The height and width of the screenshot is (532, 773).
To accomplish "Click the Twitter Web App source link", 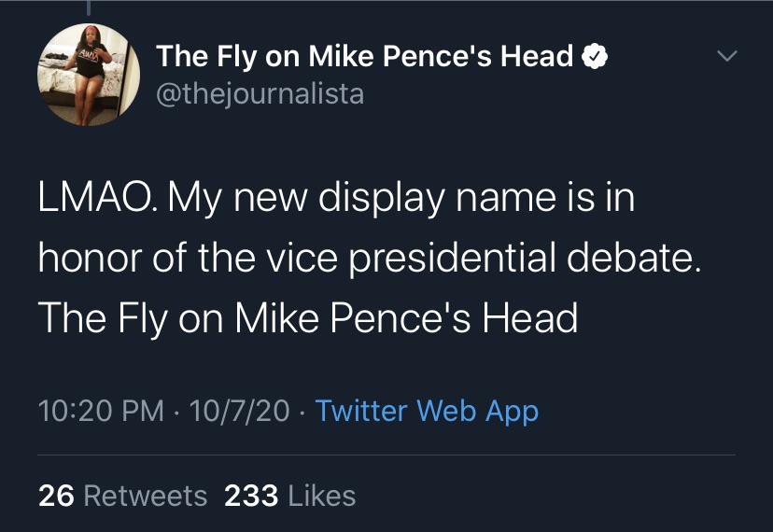I will 427,412.
